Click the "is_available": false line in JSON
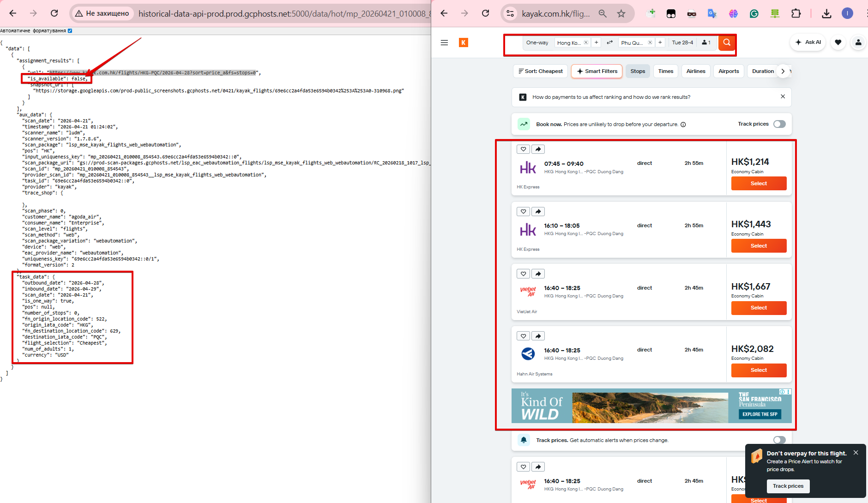Viewport: 868px width, 503px height. pyautogui.click(x=57, y=79)
